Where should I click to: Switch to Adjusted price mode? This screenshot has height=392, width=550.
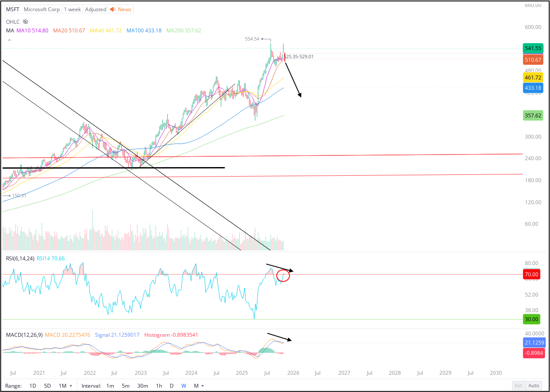[x=95, y=9]
